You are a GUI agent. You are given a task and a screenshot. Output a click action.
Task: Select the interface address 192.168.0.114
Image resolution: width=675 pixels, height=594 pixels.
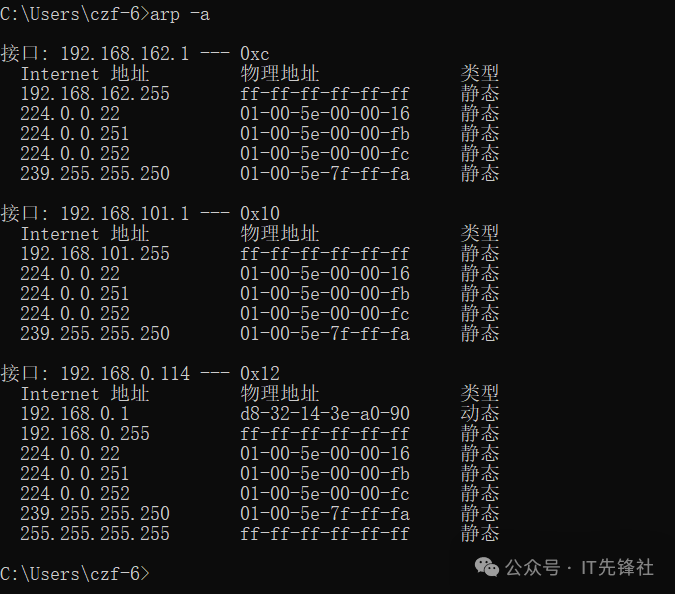pyautogui.click(x=125, y=373)
